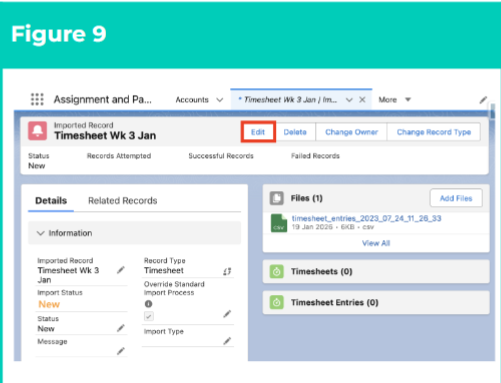501x383 pixels.
Task: Click the Add Files button
Action: [456, 198]
